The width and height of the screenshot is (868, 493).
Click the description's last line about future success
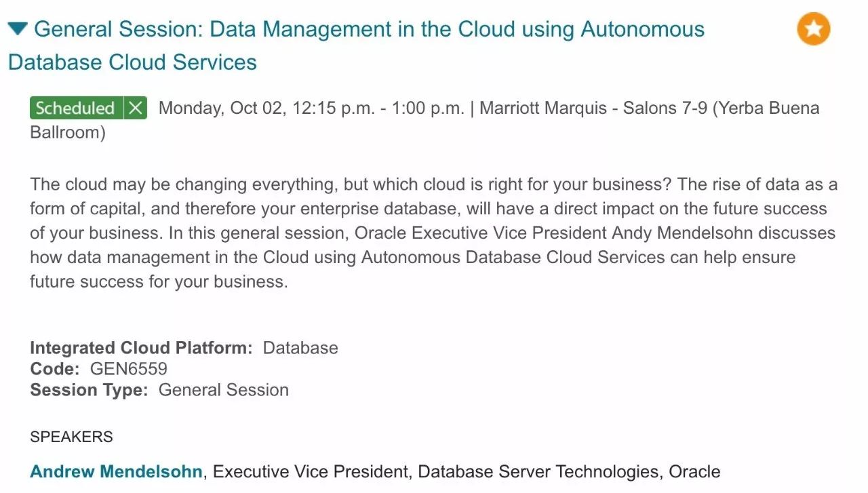pos(159,282)
